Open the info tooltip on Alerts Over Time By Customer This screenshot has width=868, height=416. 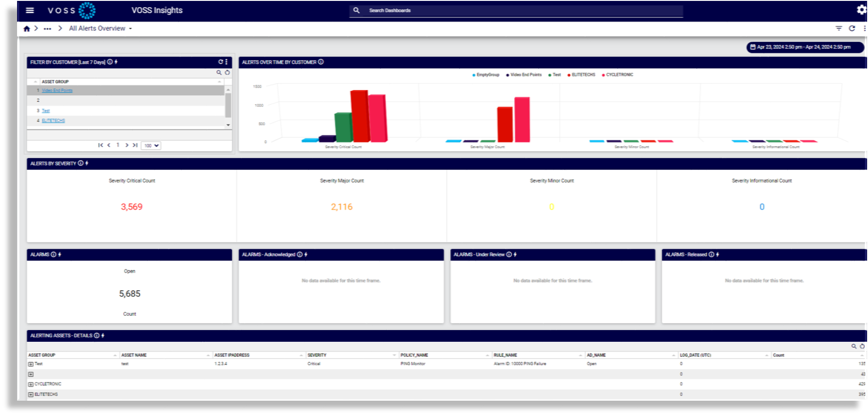[x=321, y=63]
